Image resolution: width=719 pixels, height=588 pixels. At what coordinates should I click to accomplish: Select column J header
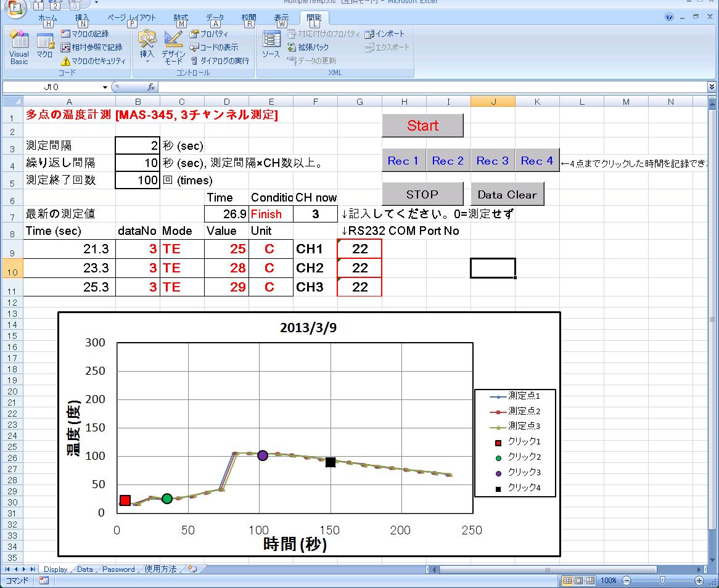(493, 101)
